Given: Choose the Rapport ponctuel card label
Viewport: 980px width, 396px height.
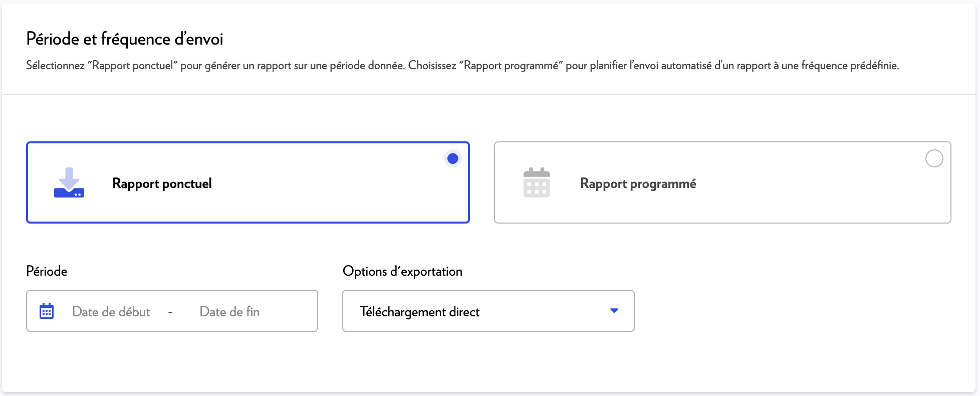Looking at the screenshot, I should pos(162,183).
